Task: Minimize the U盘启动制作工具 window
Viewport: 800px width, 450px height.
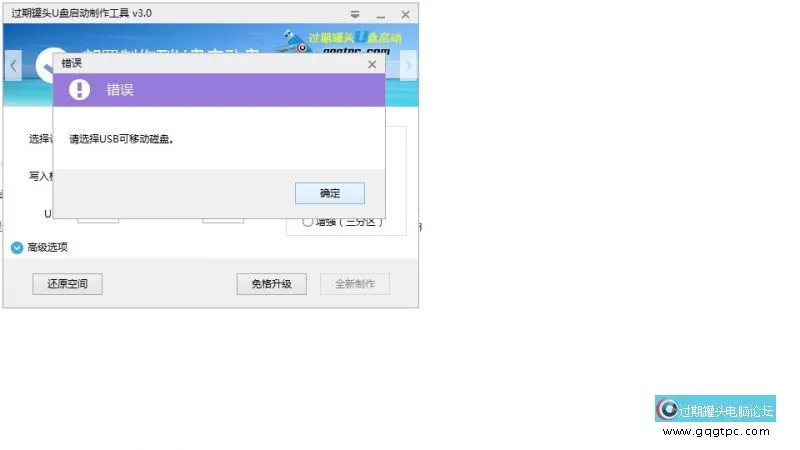Action: click(381, 15)
